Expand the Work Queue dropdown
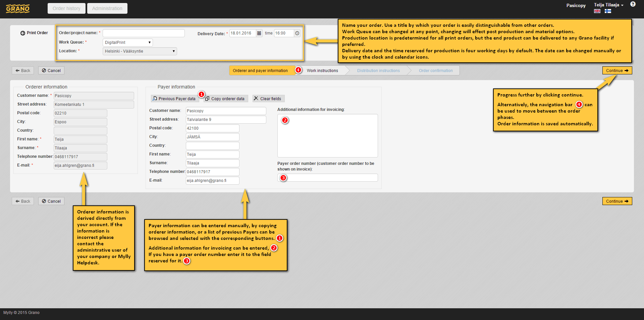This screenshot has height=320, width=644. tap(127, 43)
